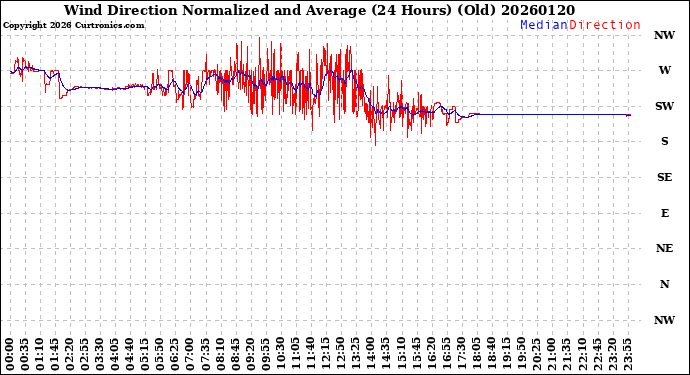Click the '05:15' time axis label
The height and width of the screenshot is (375, 690).
(145, 354)
